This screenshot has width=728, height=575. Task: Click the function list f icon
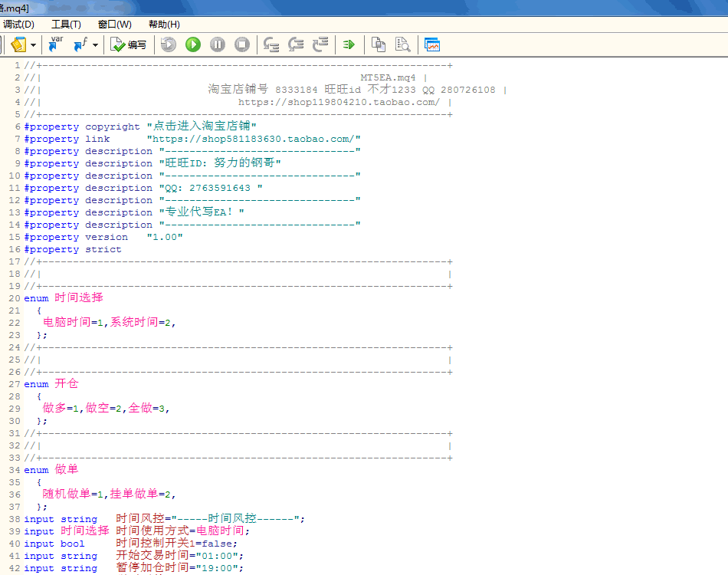[x=80, y=44]
